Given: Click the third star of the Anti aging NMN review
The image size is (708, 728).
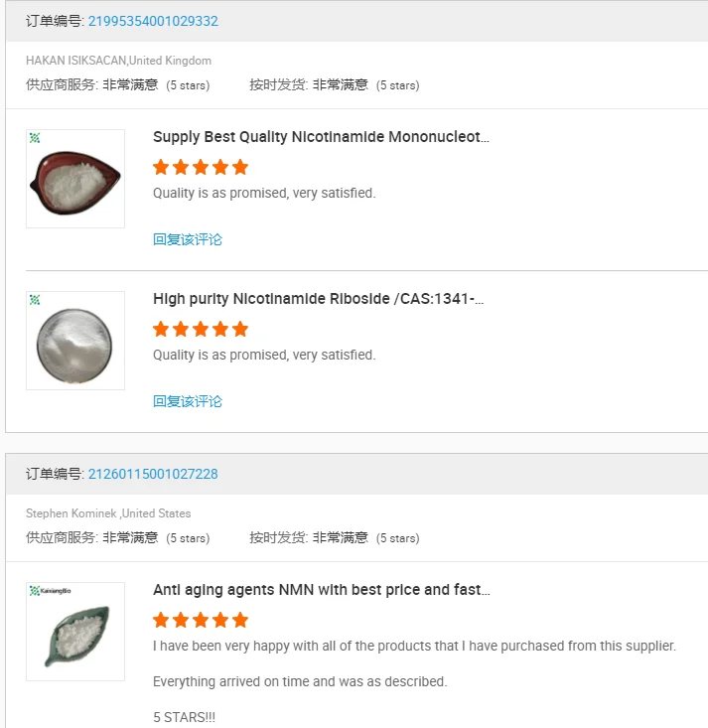Looking at the screenshot, I should pyautogui.click(x=201, y=620).
